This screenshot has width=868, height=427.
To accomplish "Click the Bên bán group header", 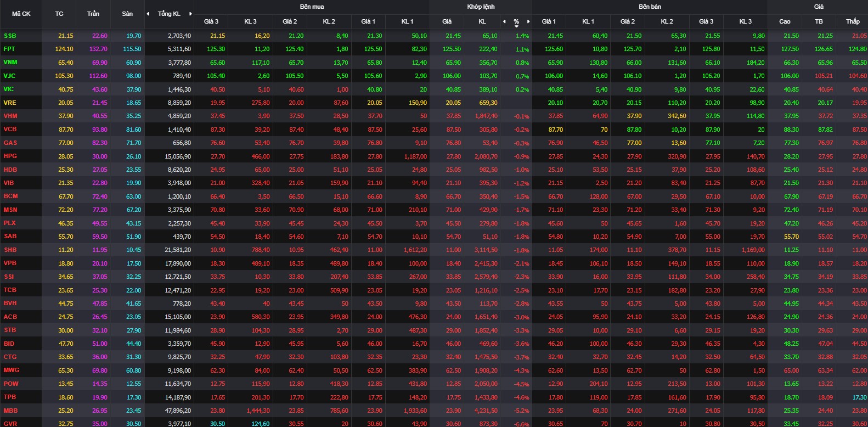I will click(x=650, y=7).
